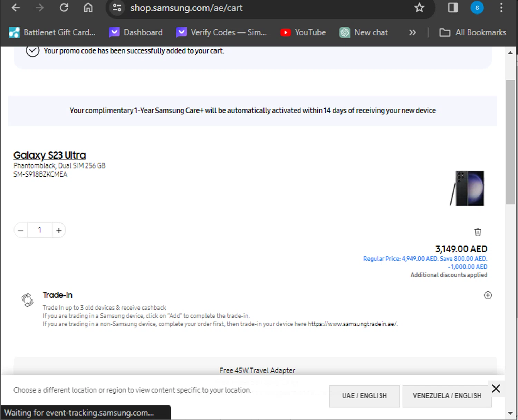Click the Galaxy S23 Ultra product thumbnail
This screenshot has width=518, height=420.
pyautogui.click(x=467, y=188)
